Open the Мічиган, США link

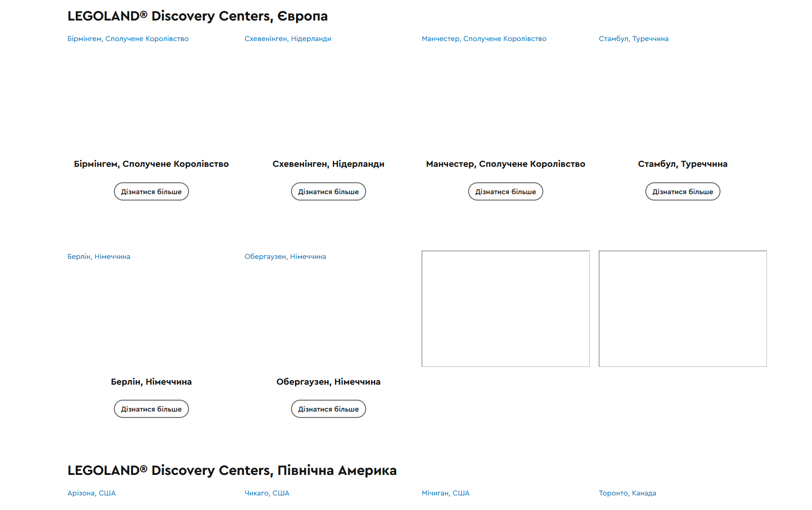pos(445,493)
